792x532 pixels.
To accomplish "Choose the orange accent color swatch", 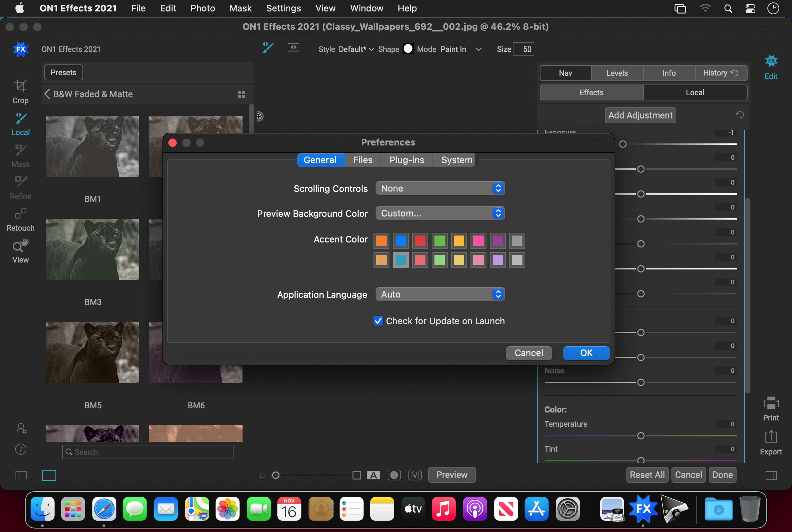I will 381,240.
